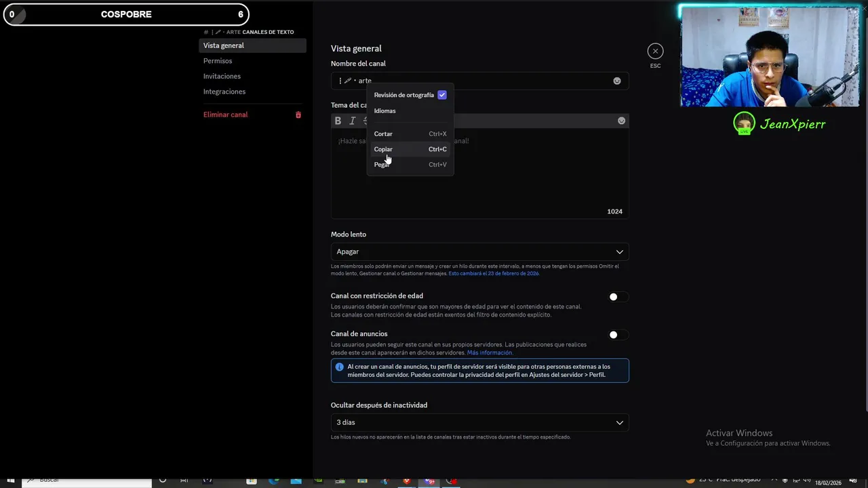868x488 pixels.
Task: Click the 1024 character counter
Action: [614, 211]
